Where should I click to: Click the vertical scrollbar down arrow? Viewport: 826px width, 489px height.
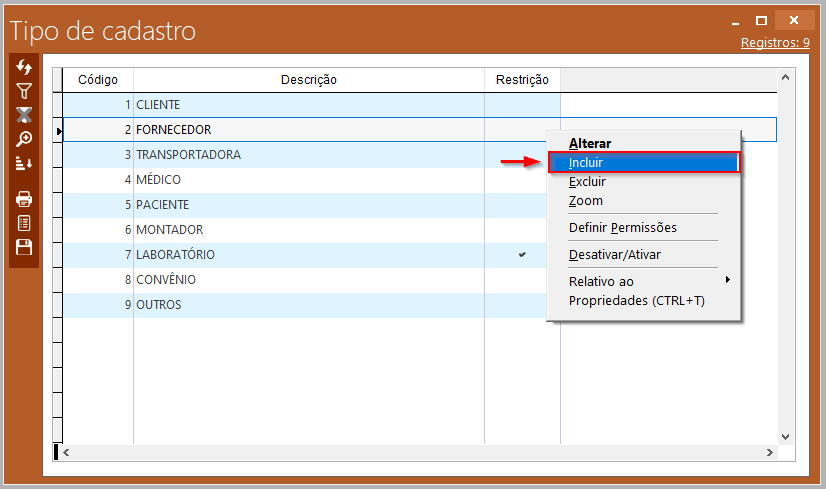click(785, 436)
